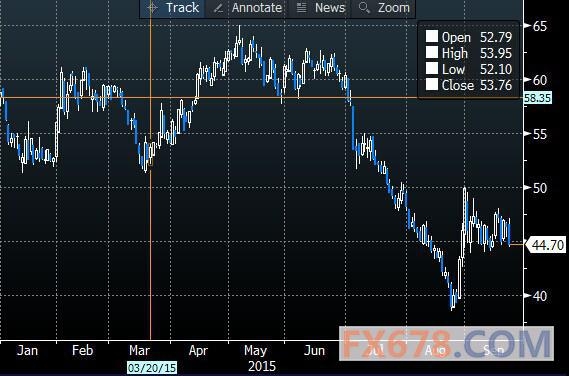The width and height of the screenshot is (569, 376).
Task: Click the Track crosshair icon
Action: pos(153,7)
